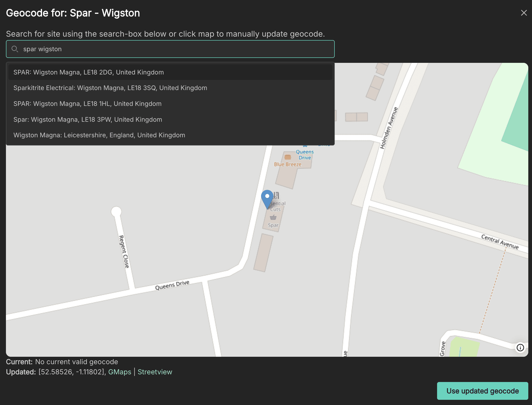The image size is (532, 405).
Task: Click the blue map location pin
Action: [267, 199]
